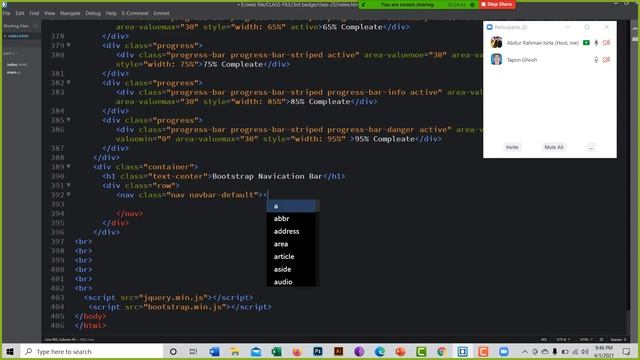Open the Find menu
640x360 pixels.
[x=34, y=13]
